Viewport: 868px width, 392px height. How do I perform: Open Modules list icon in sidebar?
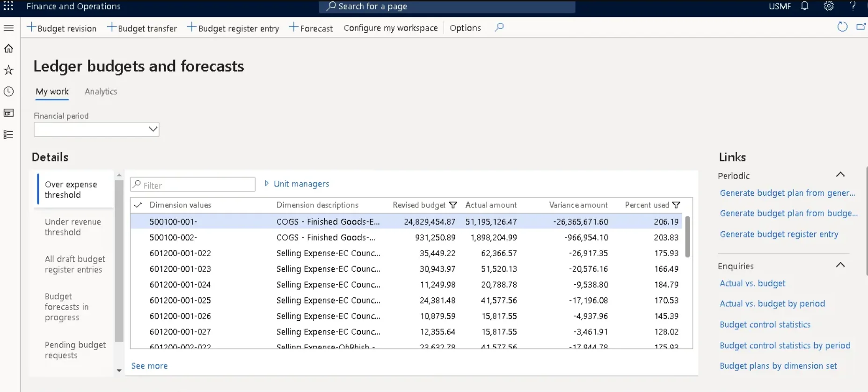point(8,134)
